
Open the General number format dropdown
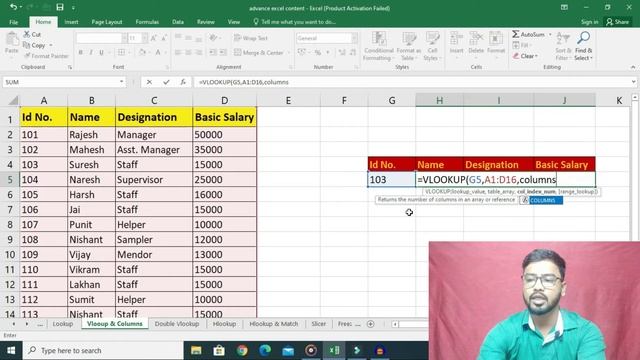[354, 38]
